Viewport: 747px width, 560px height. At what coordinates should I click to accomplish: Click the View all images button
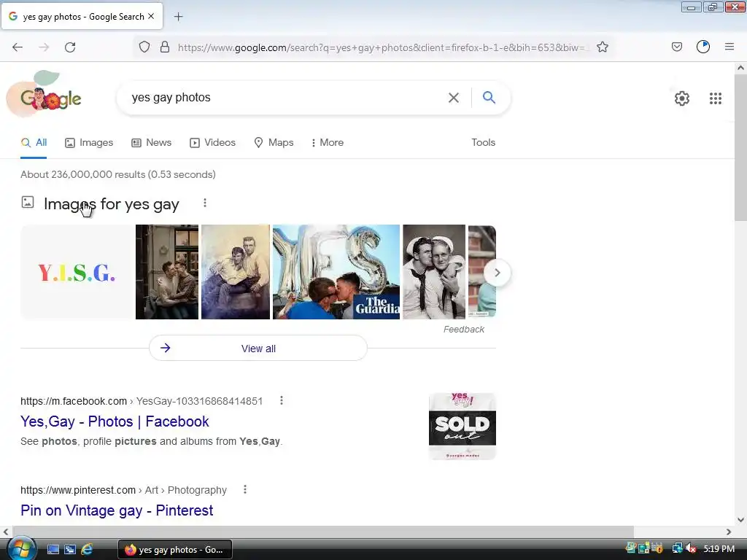pos(258,348)
